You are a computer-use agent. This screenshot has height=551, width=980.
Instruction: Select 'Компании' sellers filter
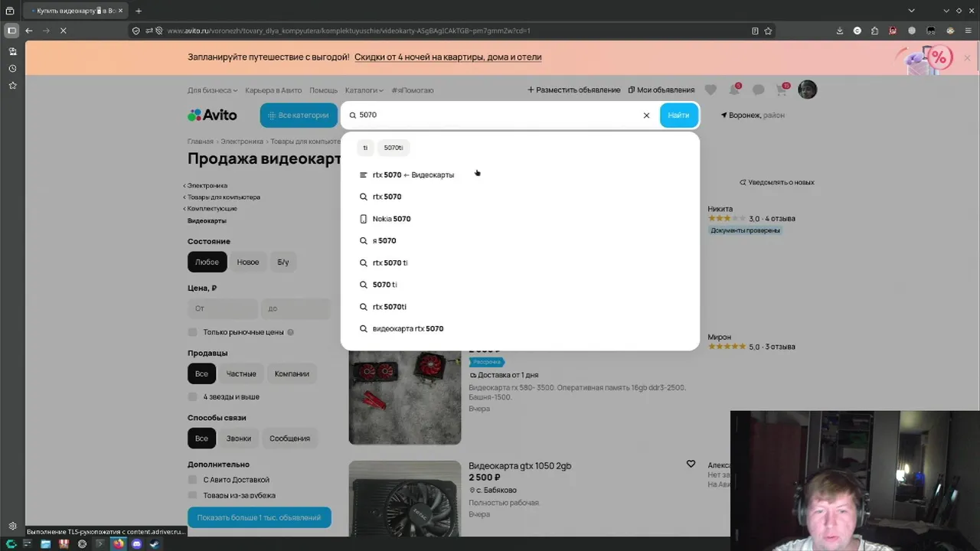tap(292, 373)
